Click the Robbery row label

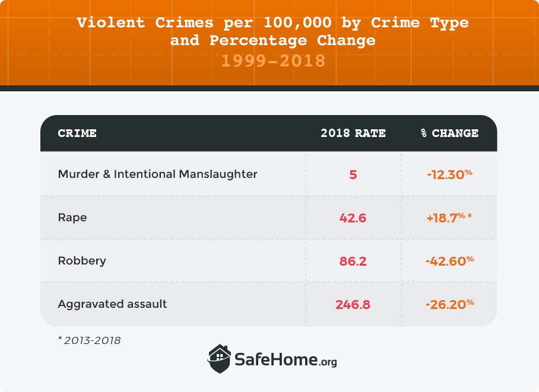[82, 261]
